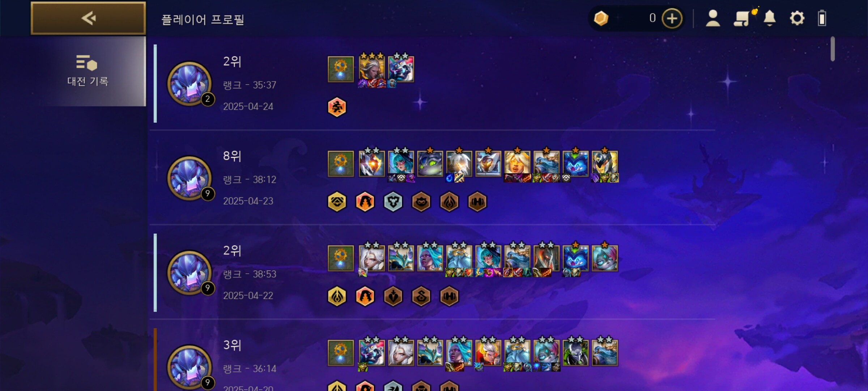Tap the battery status icon
The height and width of the screenshot is (391, 868).
pyautogui.click(x=822, y=18)
